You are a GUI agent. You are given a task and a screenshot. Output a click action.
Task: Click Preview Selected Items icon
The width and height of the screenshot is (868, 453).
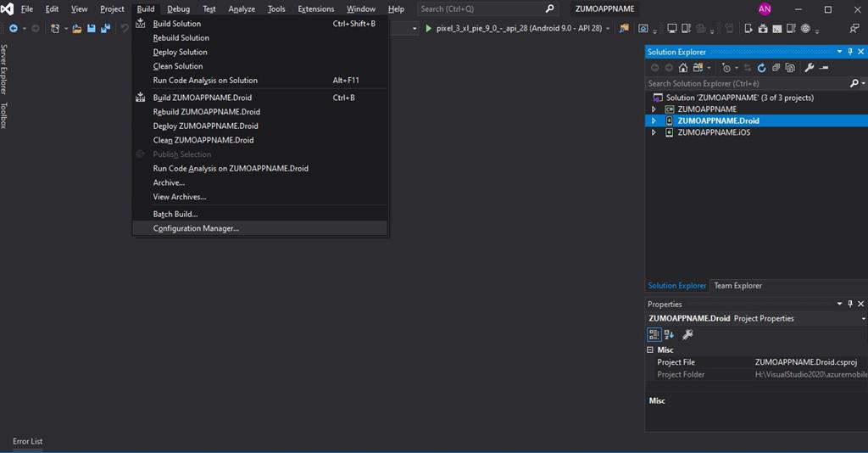(x=824, y=68)
